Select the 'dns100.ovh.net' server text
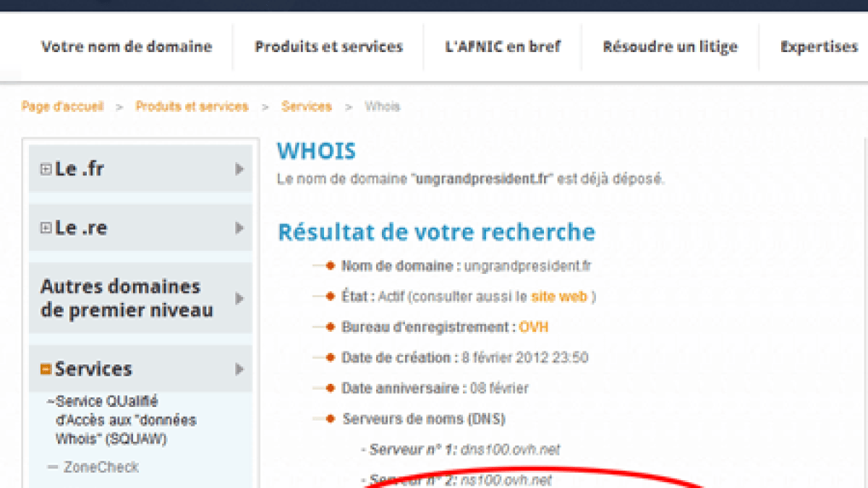Screen dimensions: 868x488 pyautogui.click(x=511, y=450)
